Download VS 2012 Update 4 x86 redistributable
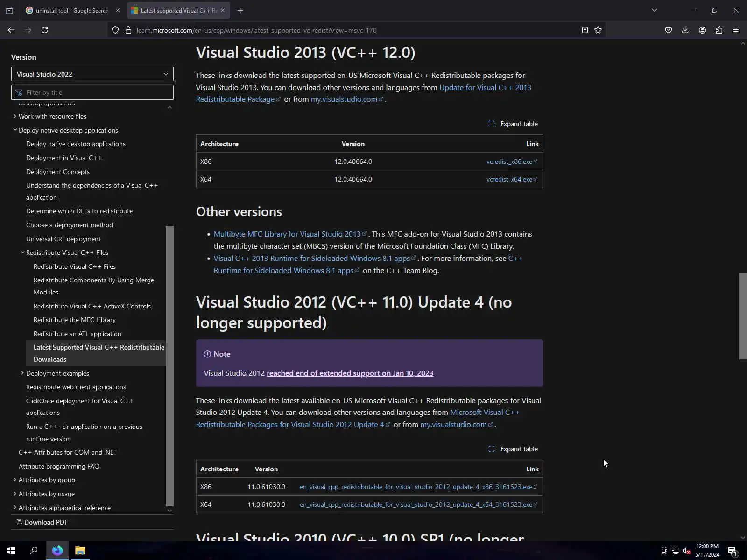Viewport: 747px width, 560px height. point(418,487)
